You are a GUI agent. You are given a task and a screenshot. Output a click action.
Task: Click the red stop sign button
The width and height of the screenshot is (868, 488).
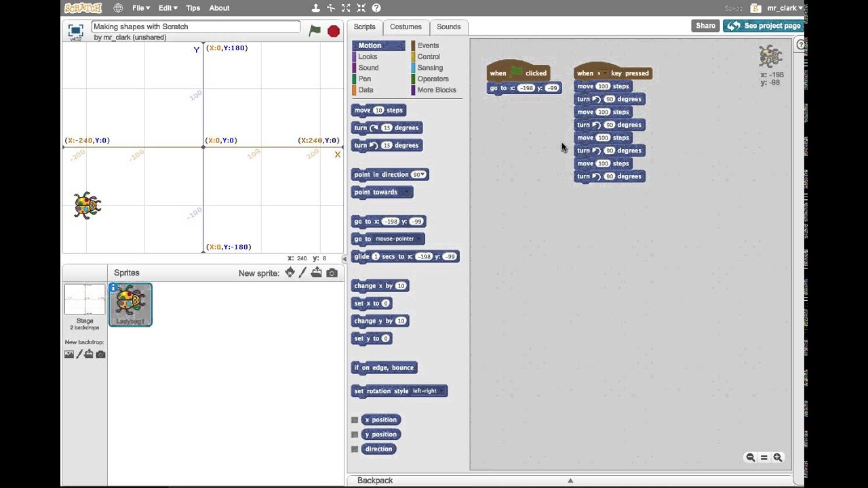coord(334,31)
